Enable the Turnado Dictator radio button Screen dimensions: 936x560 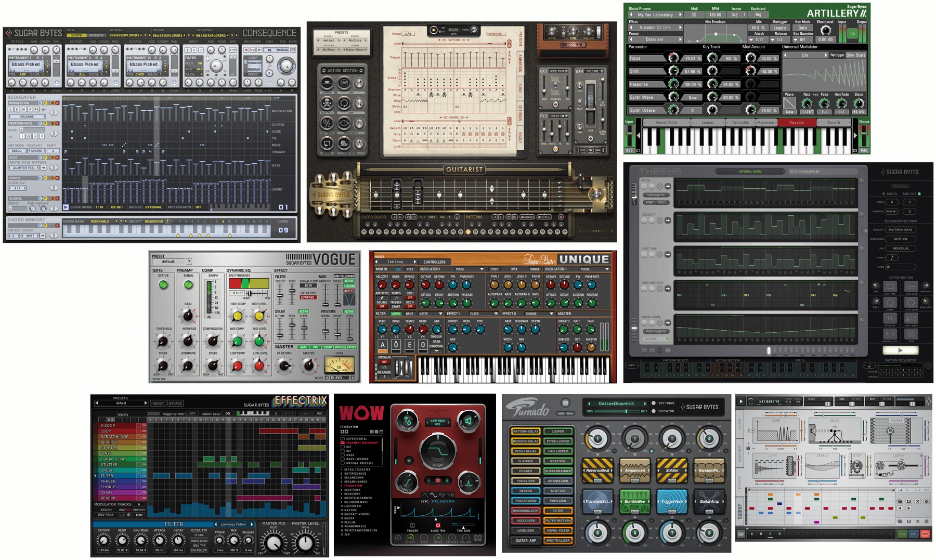pos(654,411)
